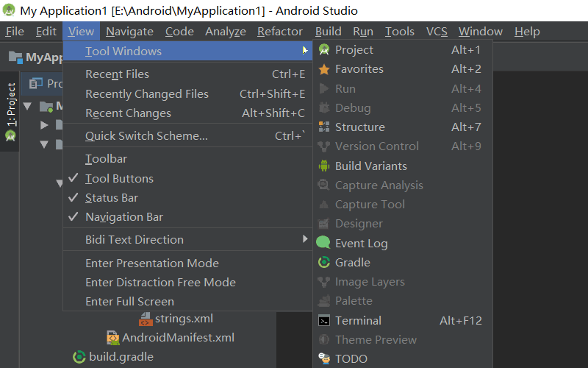Select Enter Full Screen
Viewport: 588px width, 368px height.
[x=188, y=301]
